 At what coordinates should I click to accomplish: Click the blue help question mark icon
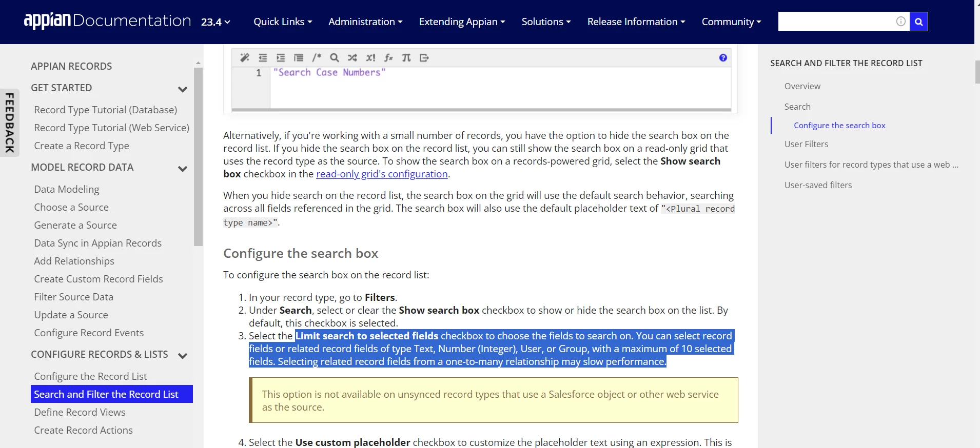pyautogui.click(x=723, y=57)
